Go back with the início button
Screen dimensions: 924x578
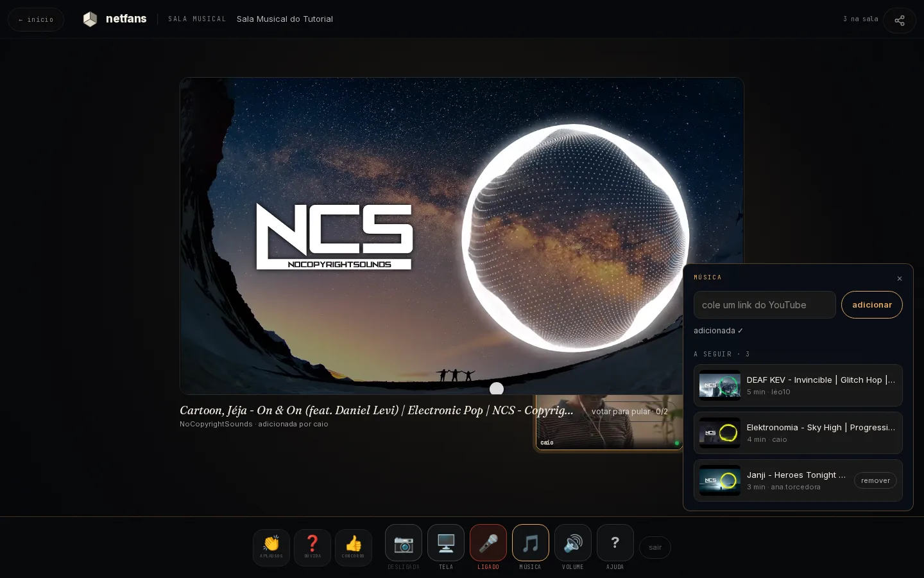pos(36,19)
